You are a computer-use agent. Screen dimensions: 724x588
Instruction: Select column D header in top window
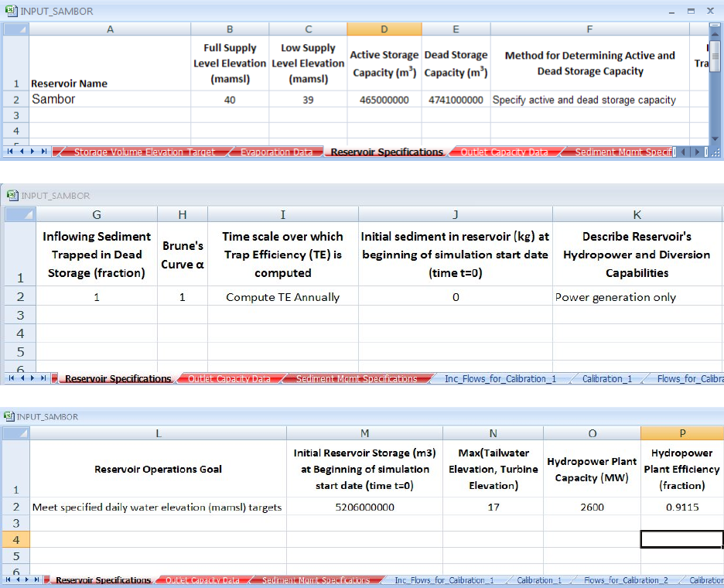pyautogui.click(x=384, y=29)
